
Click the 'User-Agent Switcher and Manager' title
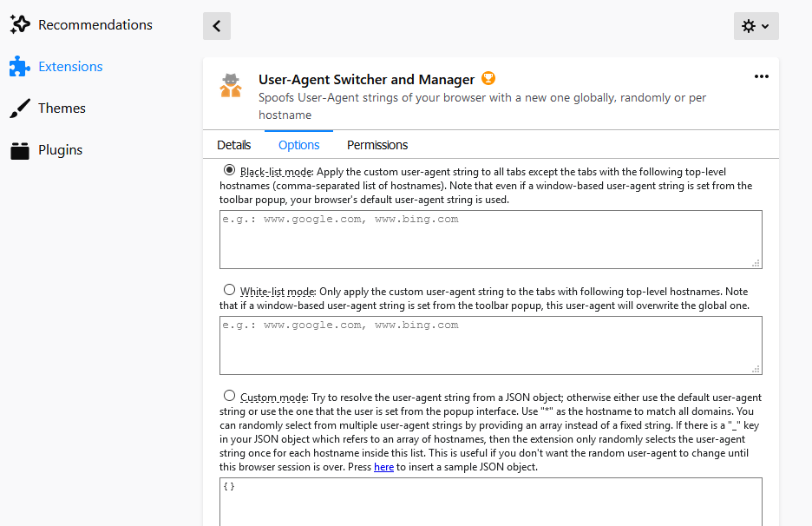click(367, 79)
